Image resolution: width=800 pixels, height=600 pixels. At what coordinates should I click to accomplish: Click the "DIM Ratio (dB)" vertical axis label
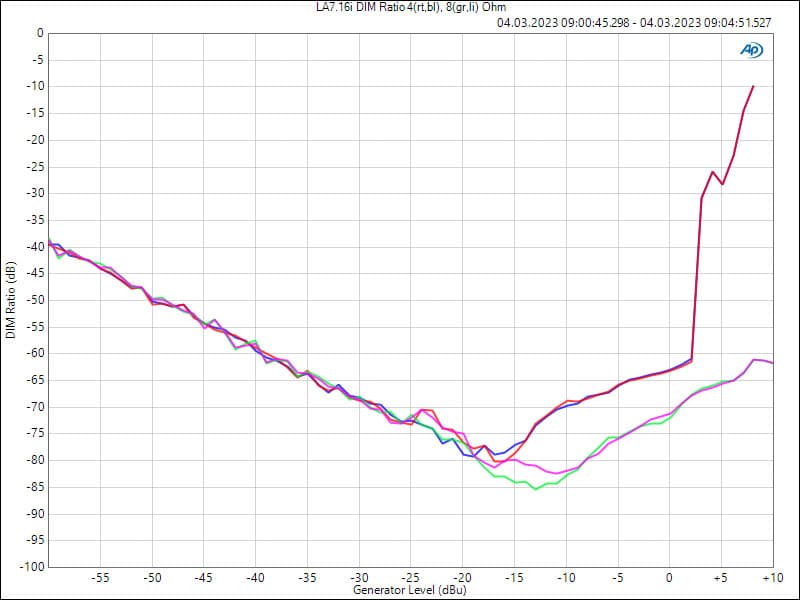pos(11,300)
